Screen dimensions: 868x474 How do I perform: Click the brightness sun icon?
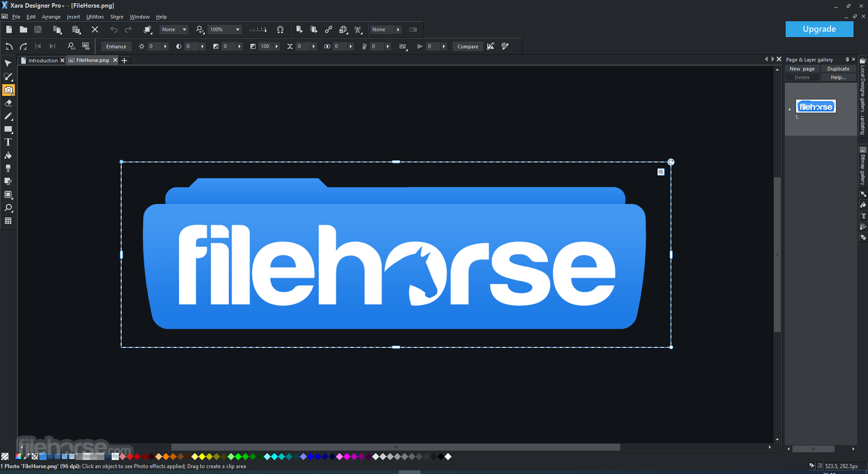[141, 47]
